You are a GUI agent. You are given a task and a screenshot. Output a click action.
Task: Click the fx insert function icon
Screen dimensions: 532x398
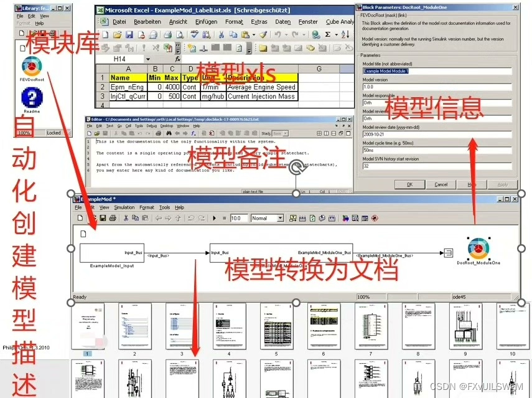[177, 59]
